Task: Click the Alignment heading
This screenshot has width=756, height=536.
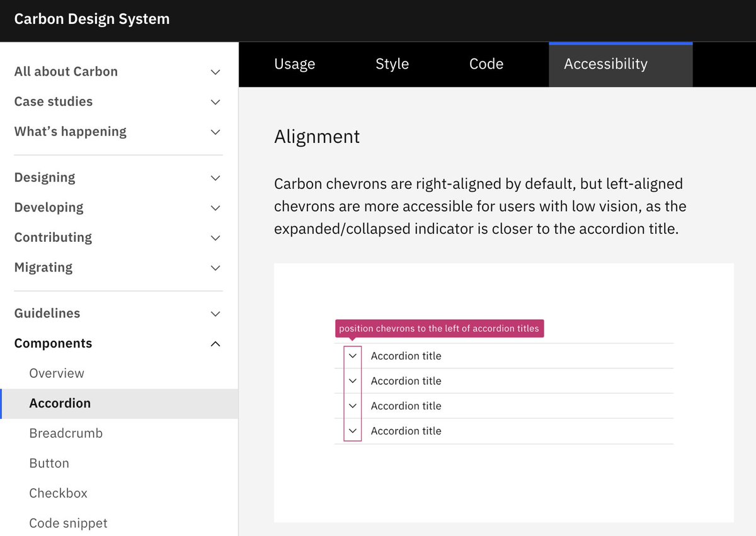Action: [x=317, y=137]
